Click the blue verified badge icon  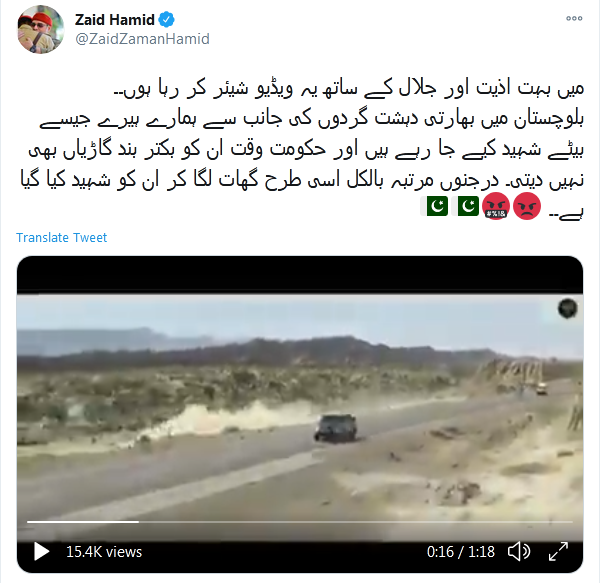click(x=167, y=20)
